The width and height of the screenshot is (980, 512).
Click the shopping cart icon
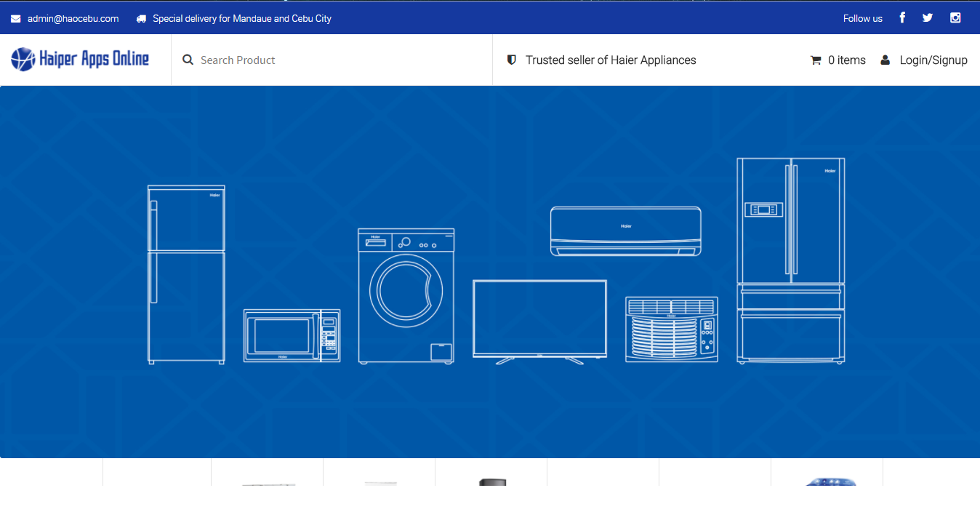coord(816,60)
